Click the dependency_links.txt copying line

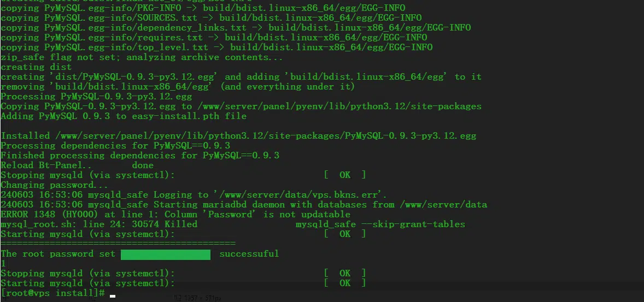pyautogui.click(x=236, y=28)
